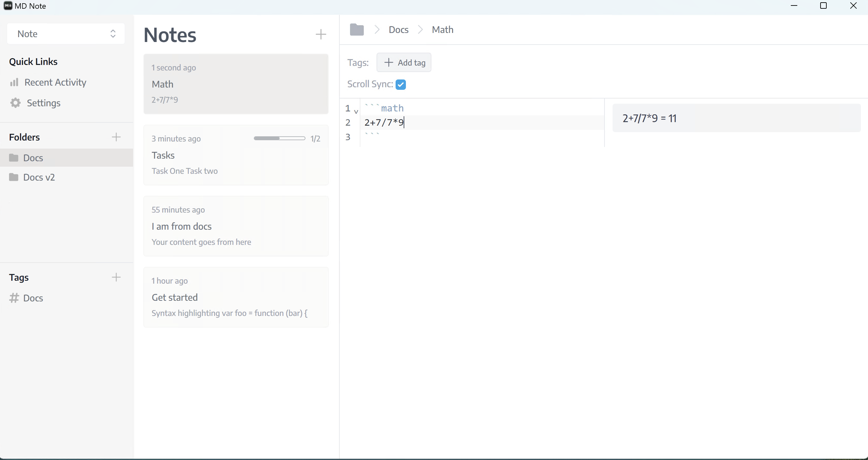
Task: Select Math in the breadcrumb trail
Action: pyautogui.click(x=442, y=29)
